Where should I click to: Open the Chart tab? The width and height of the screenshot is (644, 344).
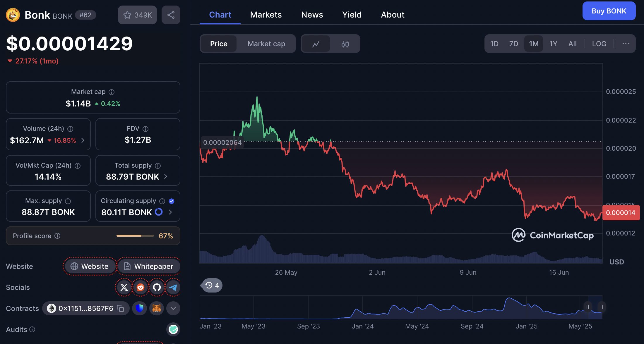[220, 15]
